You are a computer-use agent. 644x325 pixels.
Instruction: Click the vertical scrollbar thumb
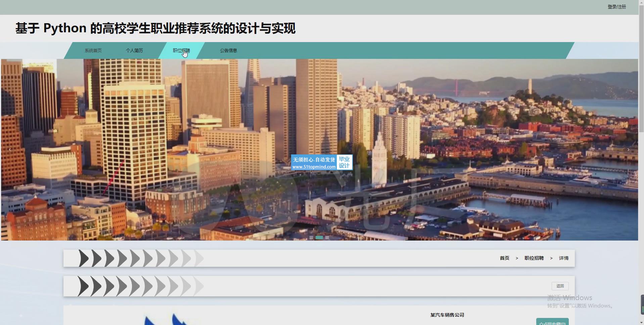pos(641,67)
